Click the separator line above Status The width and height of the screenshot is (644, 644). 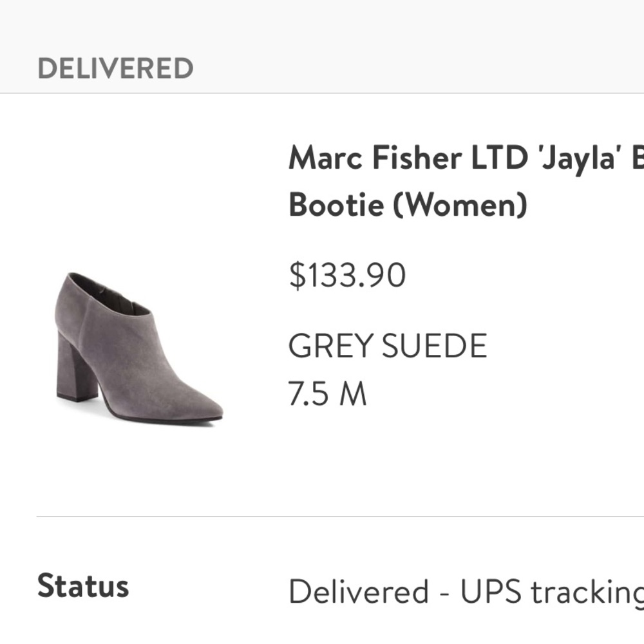[322, 515]
